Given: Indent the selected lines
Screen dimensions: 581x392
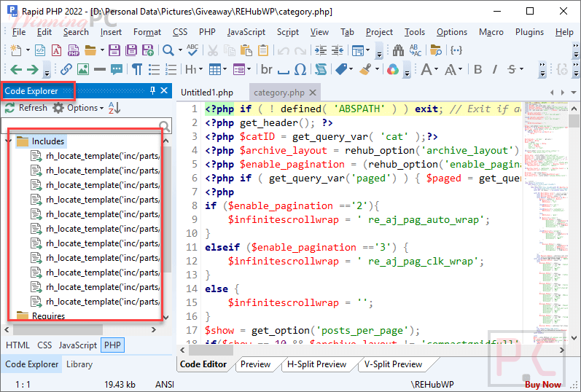Looking at the screenshot, I should [321, 50].
